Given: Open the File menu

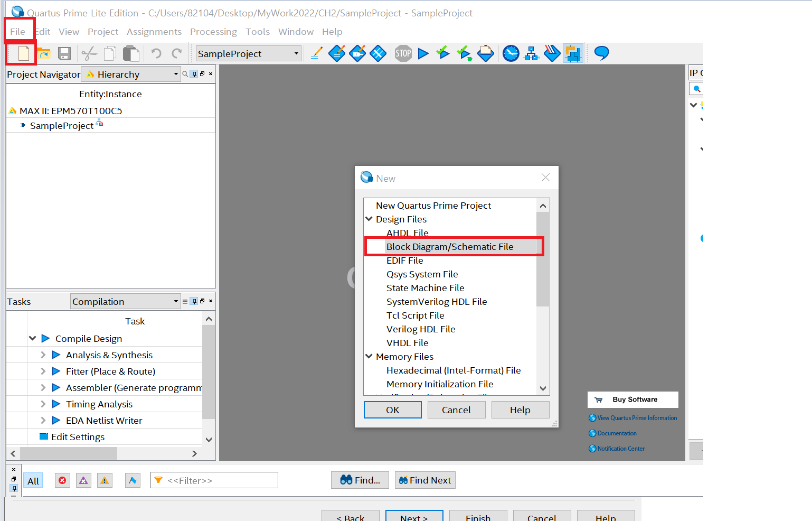Looking at the screenshot, I should (x=18, y=32).
